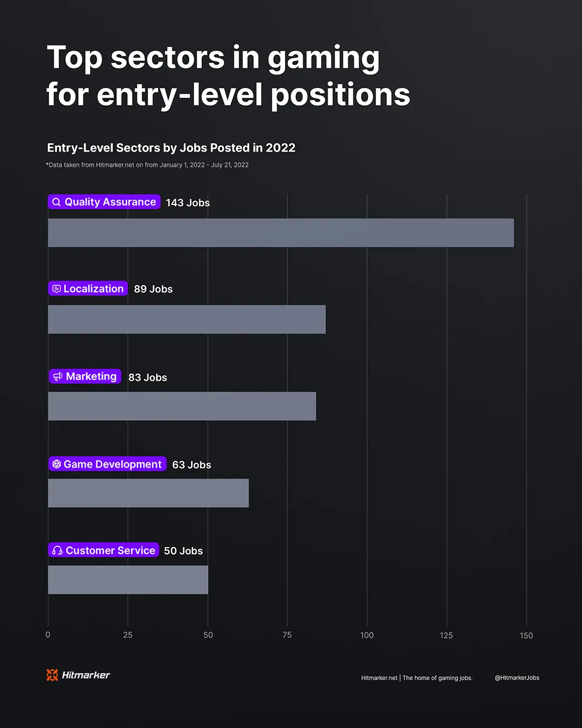Select the Localization label
This screenshot has width=582, height=728.
point(94,289)
